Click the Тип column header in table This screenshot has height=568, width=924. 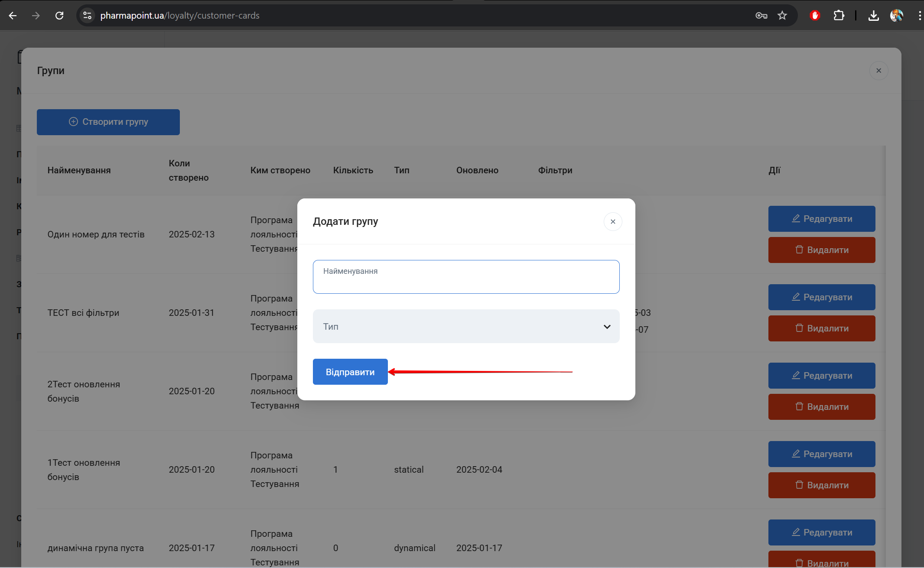(x=402, y=170)
